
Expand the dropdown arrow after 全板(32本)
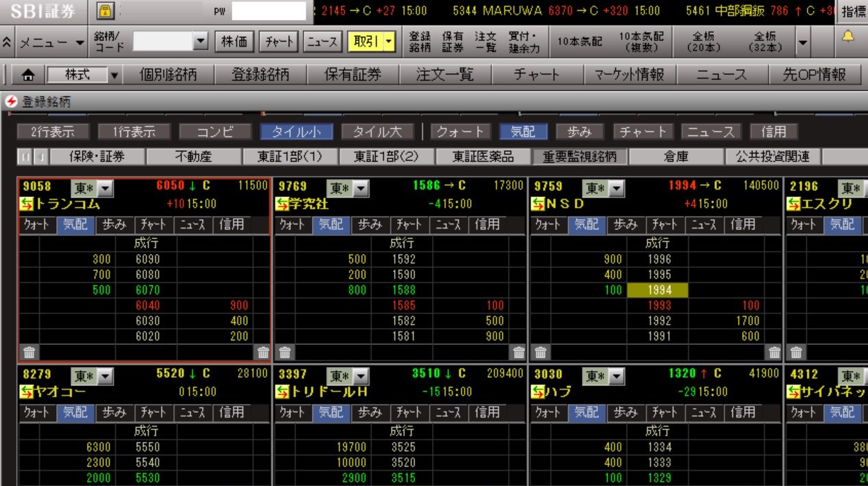coord(802,42)
